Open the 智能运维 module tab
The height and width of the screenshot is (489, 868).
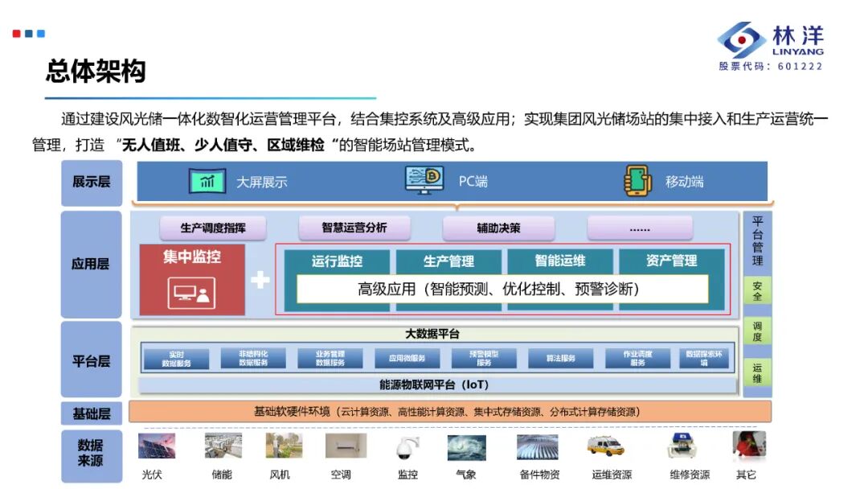tap(560, 261)
